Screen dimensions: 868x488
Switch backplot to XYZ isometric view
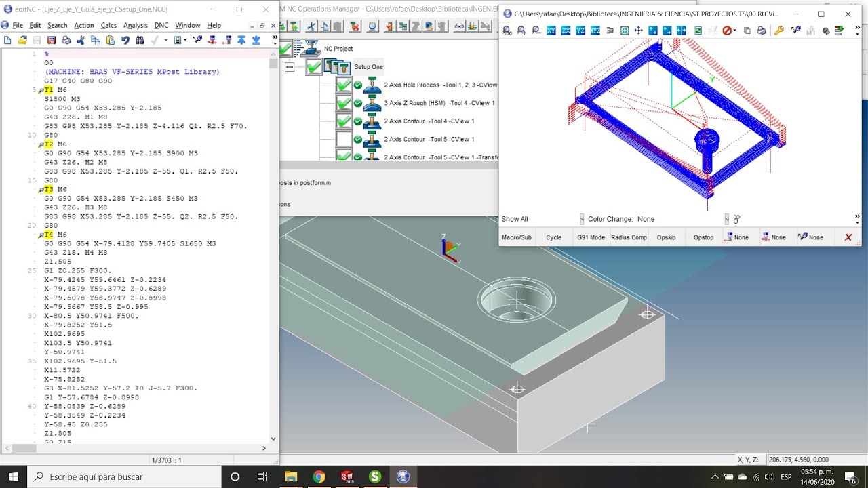pyautogui.click(x=595, y=31)
